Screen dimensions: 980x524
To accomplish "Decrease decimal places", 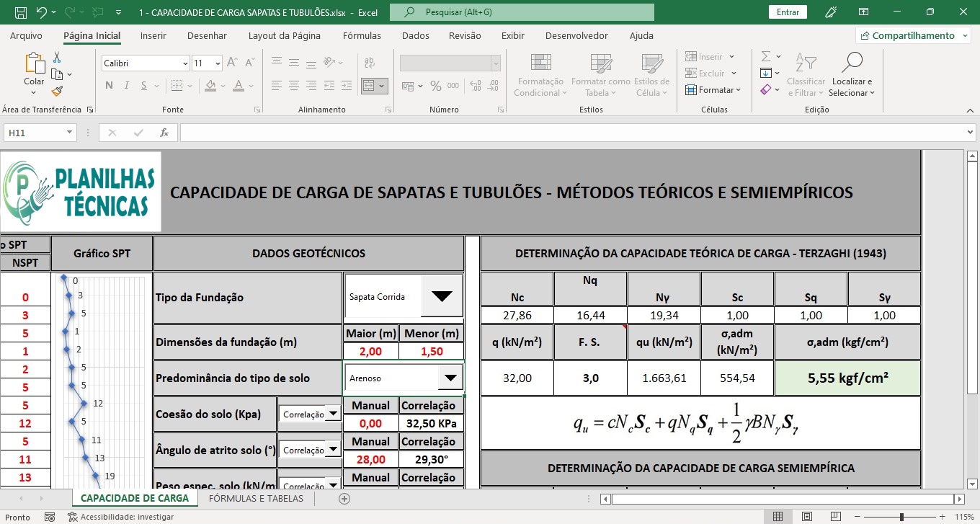I will [x=492, y=86].
